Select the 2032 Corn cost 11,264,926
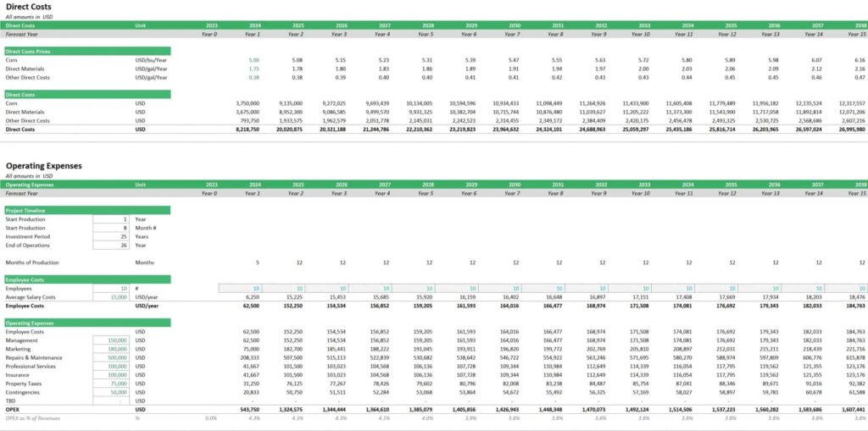This screenshot has height=431, width=868. (593, 103)
